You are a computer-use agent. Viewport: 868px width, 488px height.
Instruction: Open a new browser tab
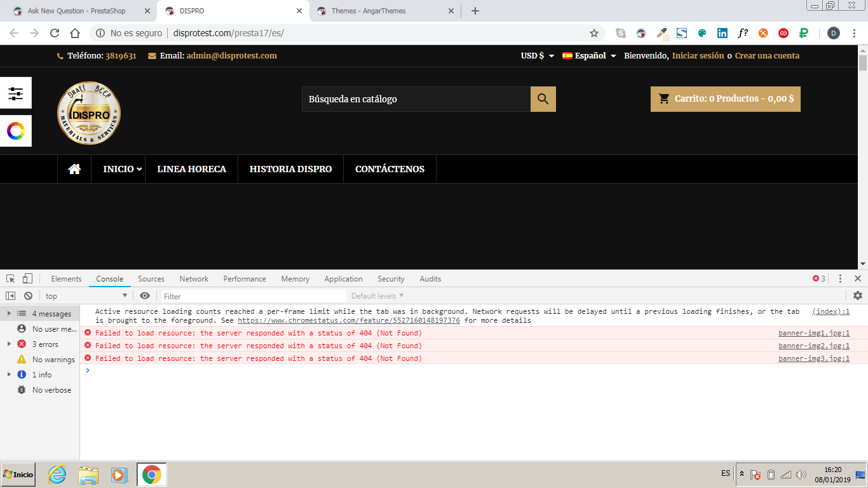(x=475, y=11)
